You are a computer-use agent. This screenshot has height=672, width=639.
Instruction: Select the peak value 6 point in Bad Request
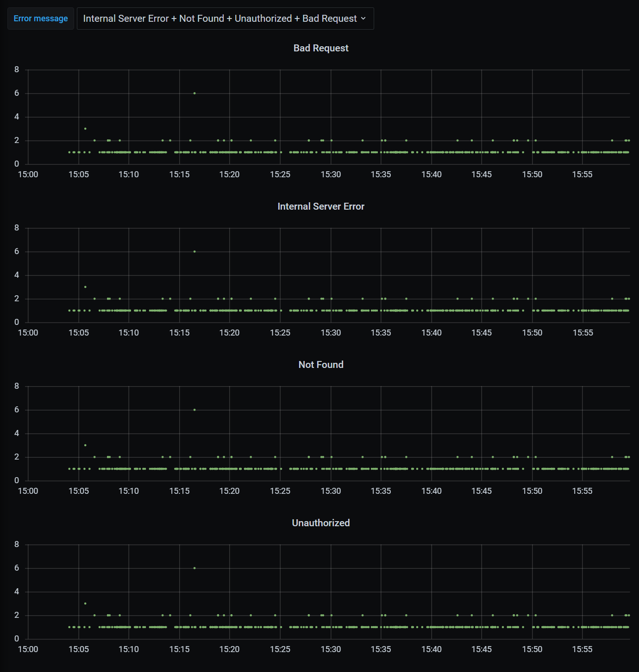pos(194,93)
